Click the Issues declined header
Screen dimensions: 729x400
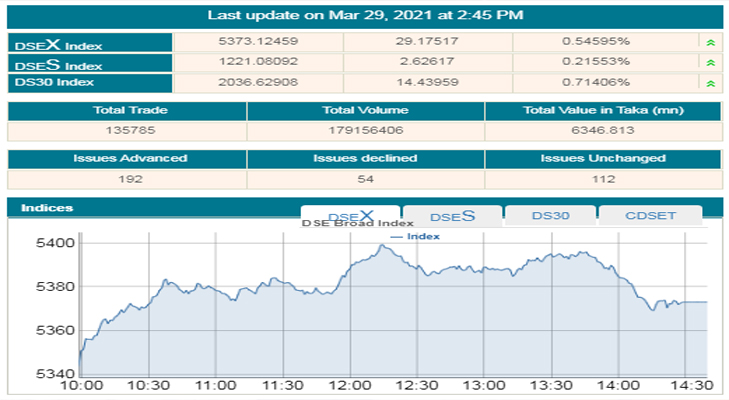point(364,158)
